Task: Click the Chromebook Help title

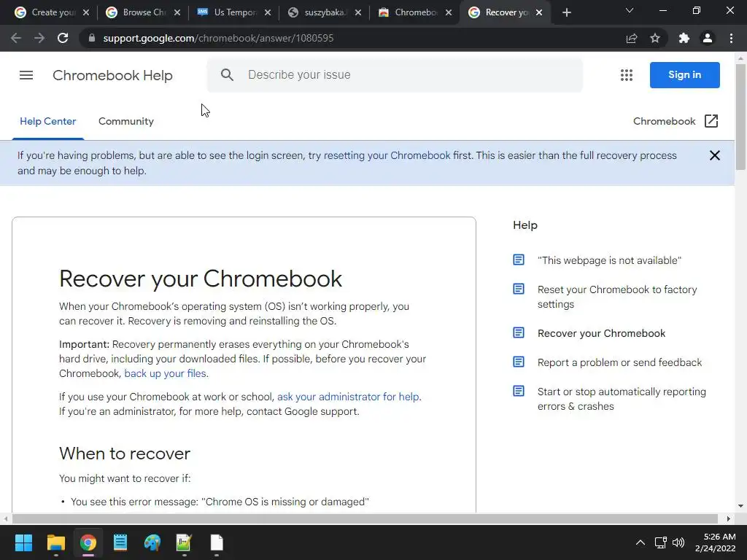Action: click(112, 75)
